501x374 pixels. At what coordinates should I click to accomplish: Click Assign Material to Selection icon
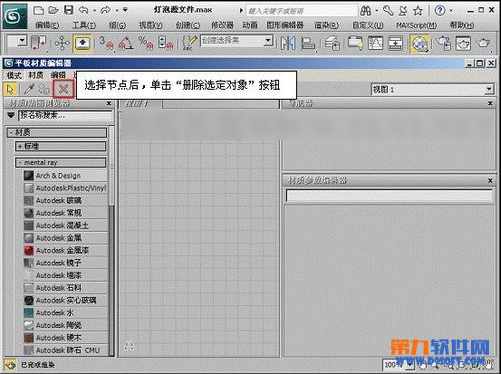pyautogui.click(x=44, y=89)
